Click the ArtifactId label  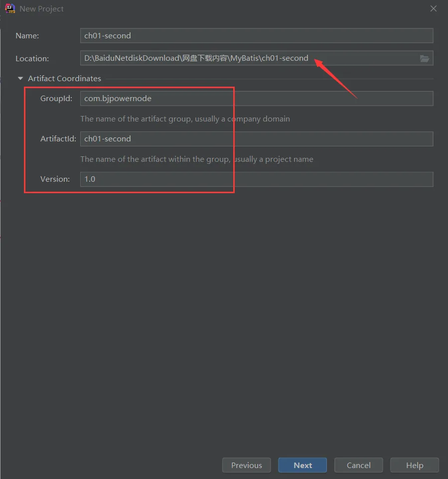58,139
